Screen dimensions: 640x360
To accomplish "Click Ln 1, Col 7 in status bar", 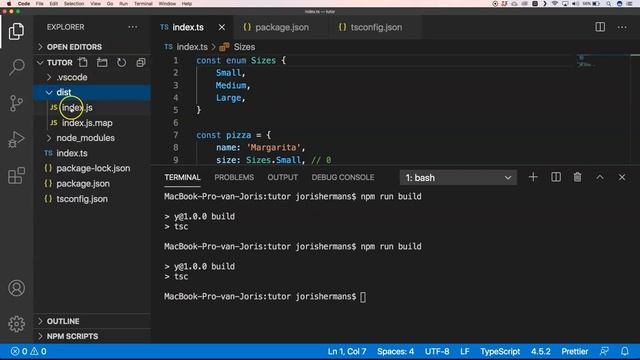I will pyautogui.click(x=347, y=351).
